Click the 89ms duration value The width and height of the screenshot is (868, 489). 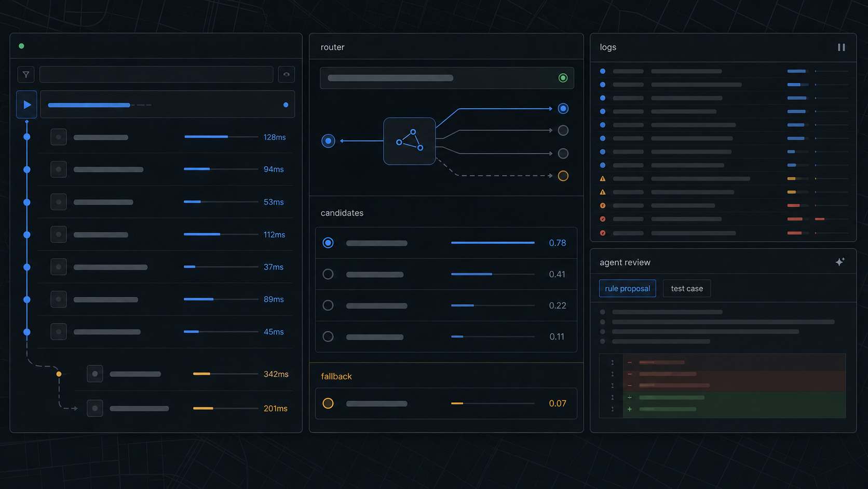[x=274, y=299]
